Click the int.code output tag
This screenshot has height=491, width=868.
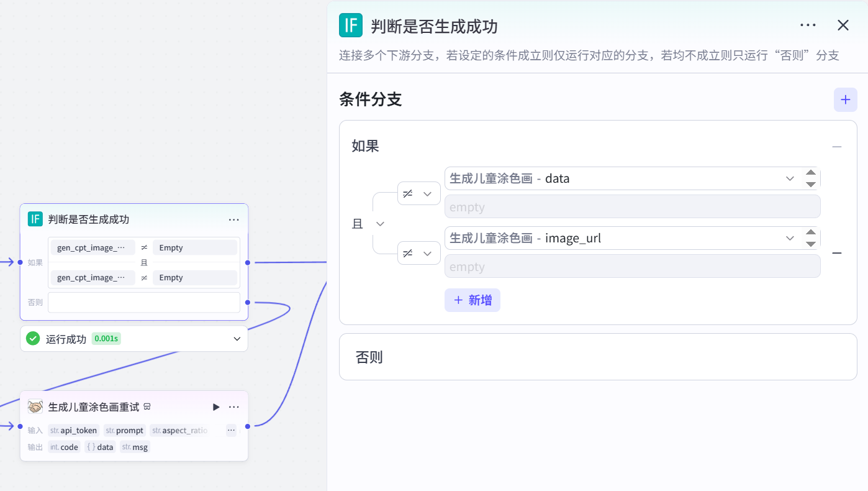65,447
